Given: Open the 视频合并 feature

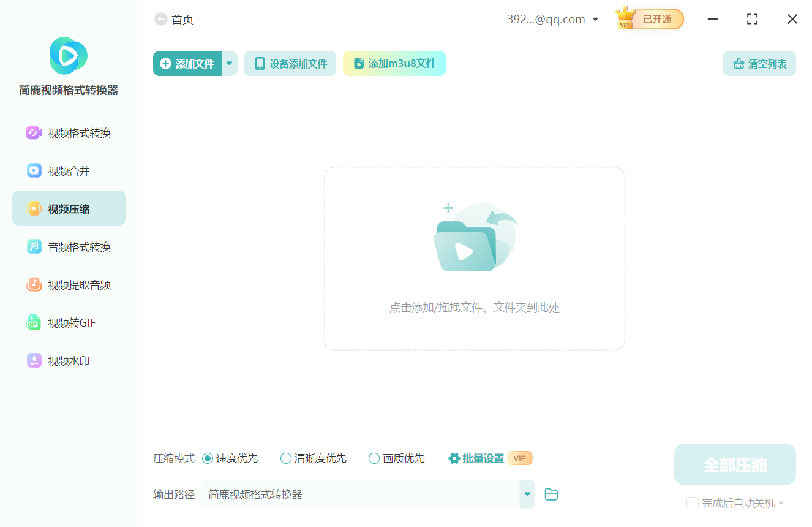Looking at the screenshot, I should click(x=68, y=170).
